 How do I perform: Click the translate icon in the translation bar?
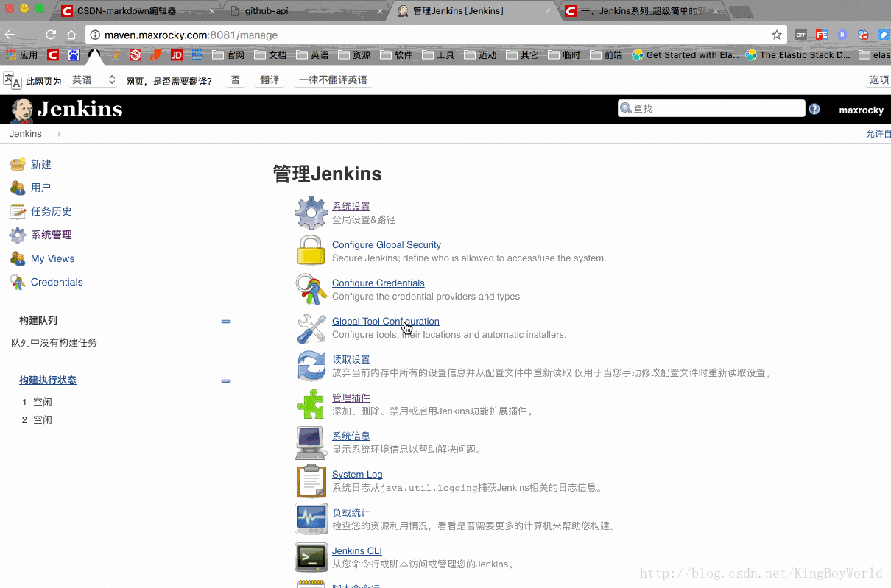coord(13,80)
